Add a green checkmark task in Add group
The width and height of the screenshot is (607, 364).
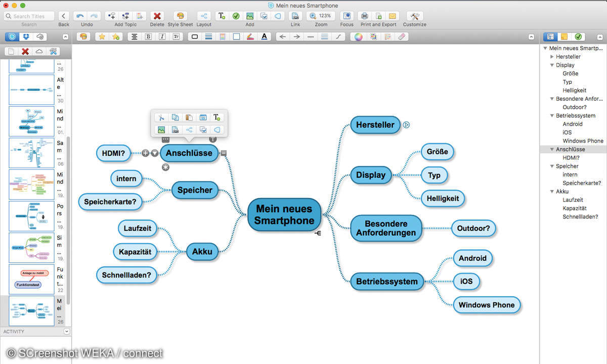[236, 16]
